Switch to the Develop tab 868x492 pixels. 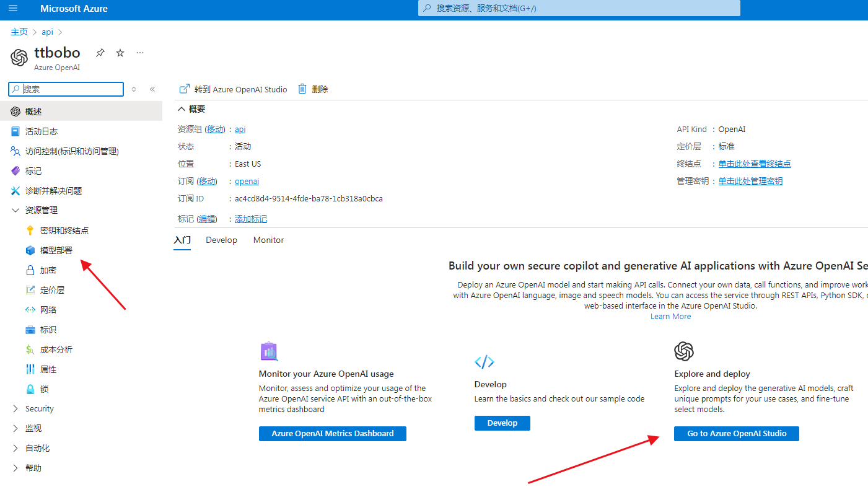(222, 240)
